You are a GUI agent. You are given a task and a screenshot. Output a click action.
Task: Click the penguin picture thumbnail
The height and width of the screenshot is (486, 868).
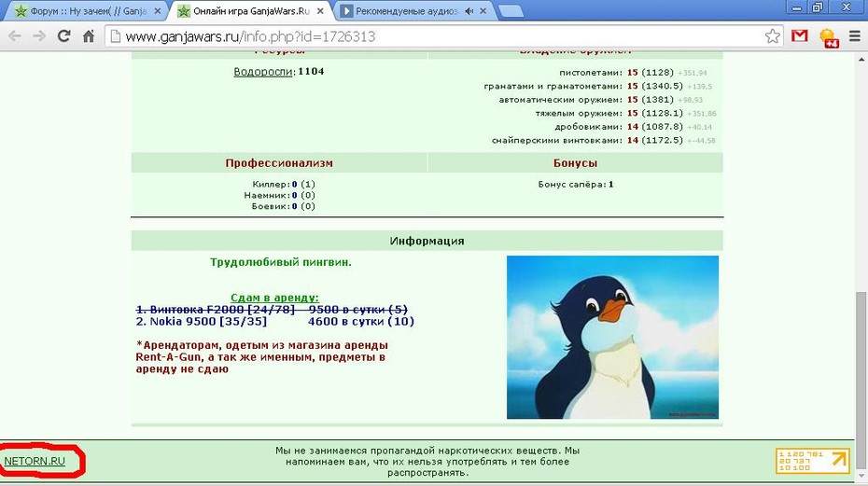tap(612, 337)
